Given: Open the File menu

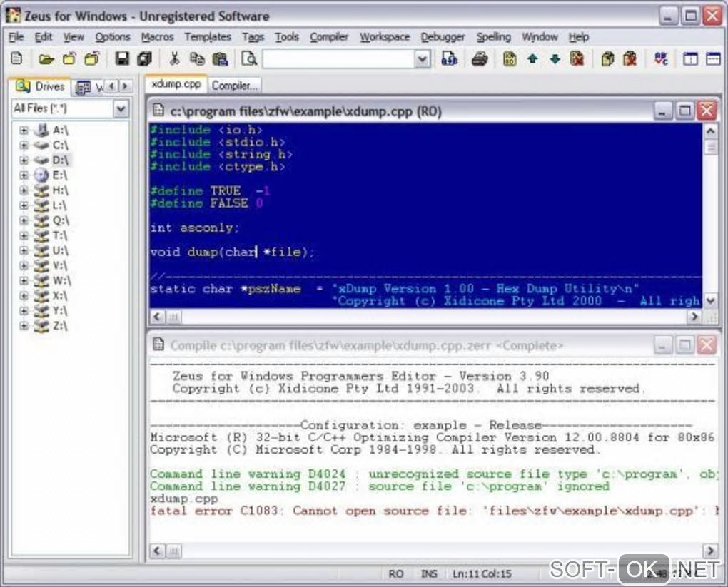Looking at the screenshot, I should point(16,36).
